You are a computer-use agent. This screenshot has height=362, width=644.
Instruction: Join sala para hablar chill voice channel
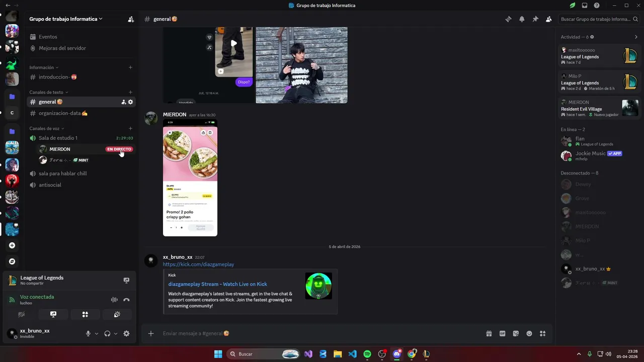[x=81, y=173]
